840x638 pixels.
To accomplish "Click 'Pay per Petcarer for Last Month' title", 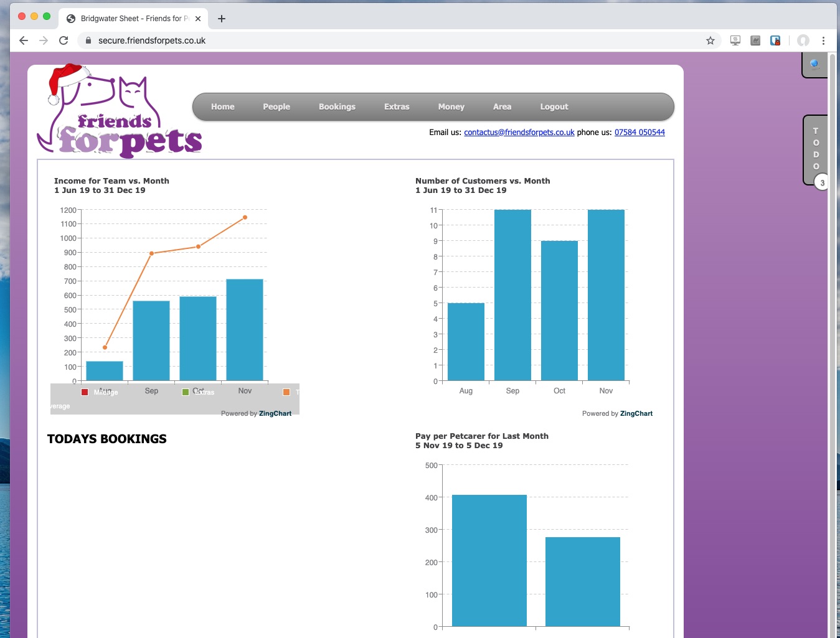I will pos(482,436).
